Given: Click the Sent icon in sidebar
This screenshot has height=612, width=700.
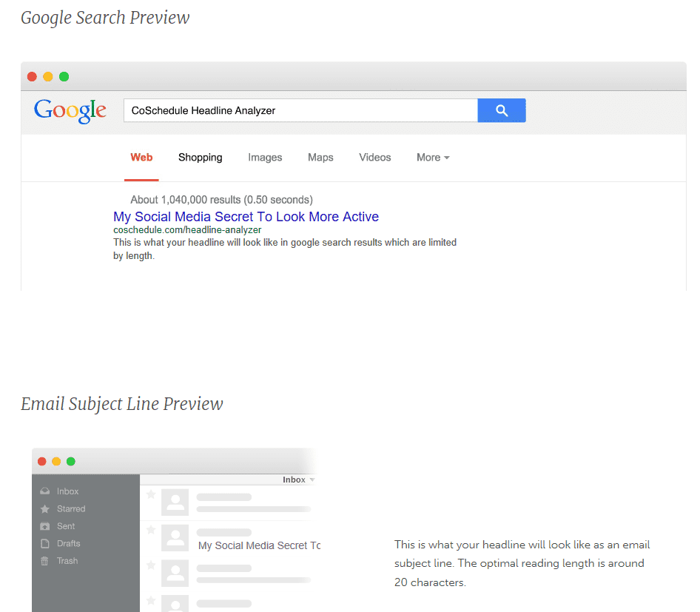Looking at the screenshot, I should [44, 526].
